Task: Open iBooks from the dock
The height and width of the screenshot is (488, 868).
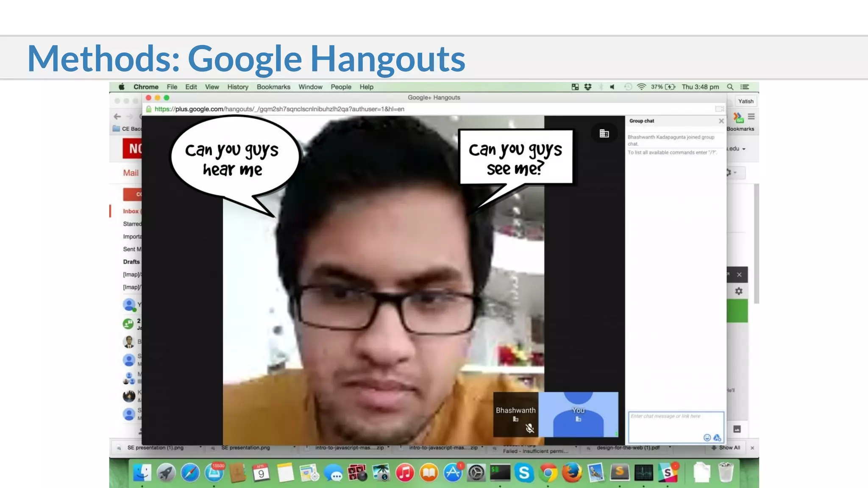Action: point(428,473)
